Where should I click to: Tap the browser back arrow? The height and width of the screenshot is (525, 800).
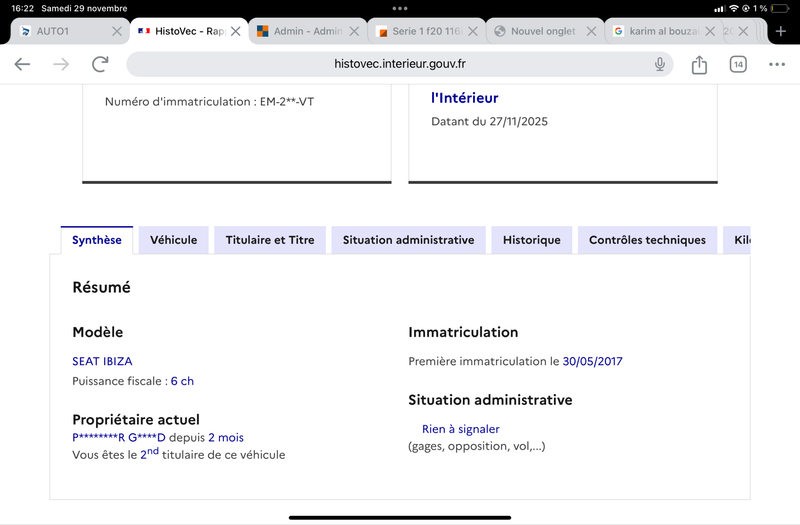pyautogui.click(x=22, y=65)
